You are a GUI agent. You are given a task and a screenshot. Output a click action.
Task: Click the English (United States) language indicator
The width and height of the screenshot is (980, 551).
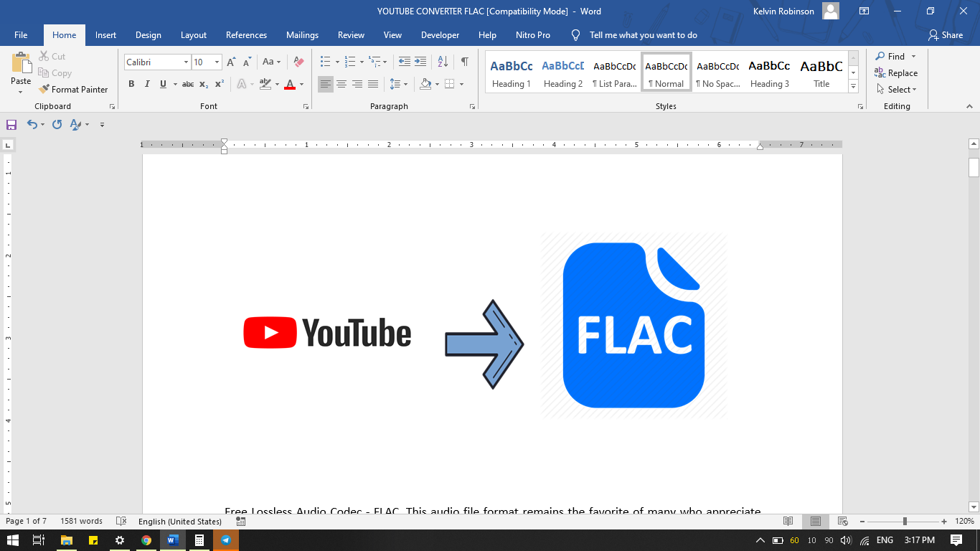(180, 522)
